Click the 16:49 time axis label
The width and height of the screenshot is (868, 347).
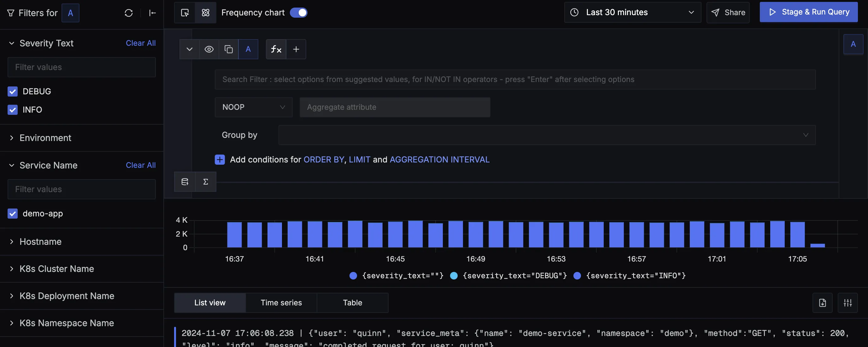pos(475,259)
